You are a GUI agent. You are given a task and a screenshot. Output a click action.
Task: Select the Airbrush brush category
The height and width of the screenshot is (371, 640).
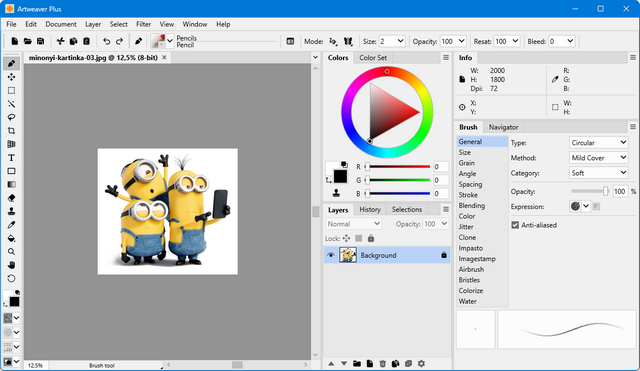(471, 269)
